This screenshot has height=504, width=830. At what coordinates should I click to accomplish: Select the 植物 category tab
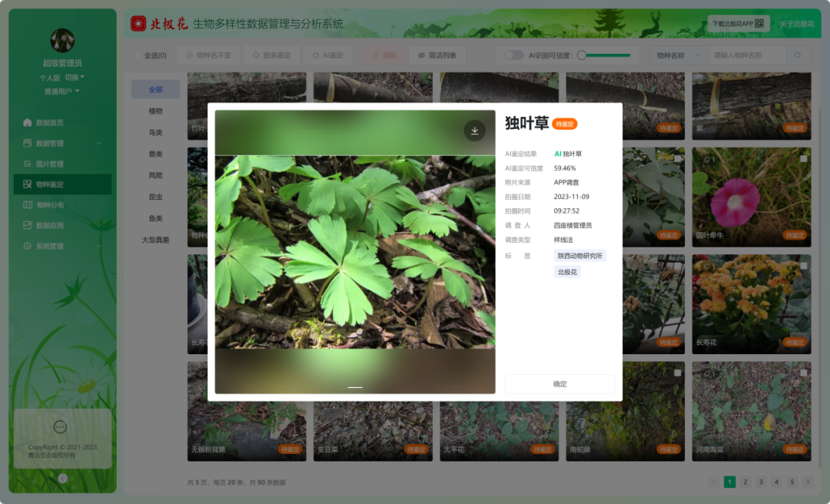(x=155, y=111)
